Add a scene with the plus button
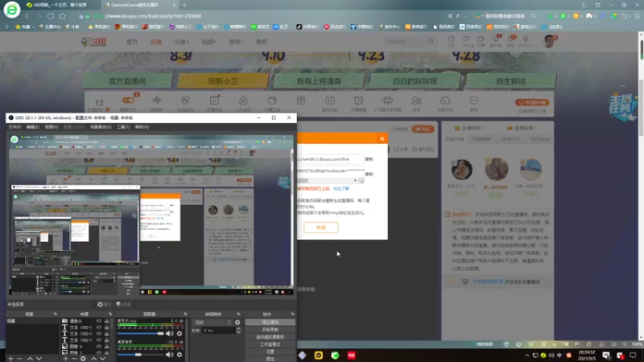The image size is (644, 362). click(10, 359)
